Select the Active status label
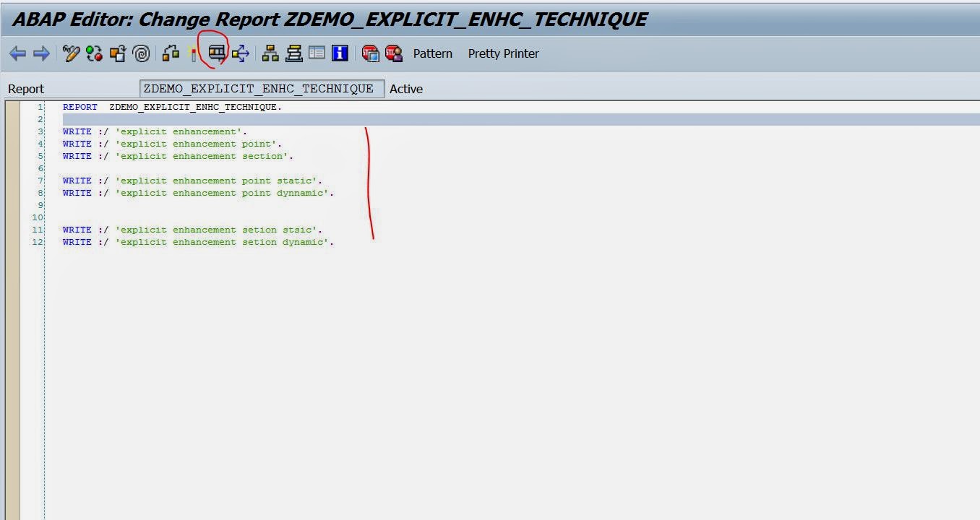The height and width of the screenshot is (520, 980). tap(405, 89)
